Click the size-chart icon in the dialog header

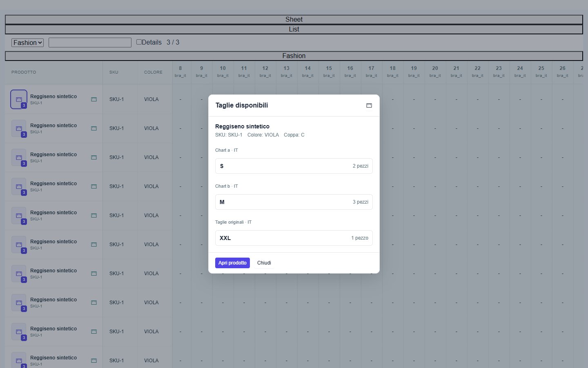click(369, 105)
